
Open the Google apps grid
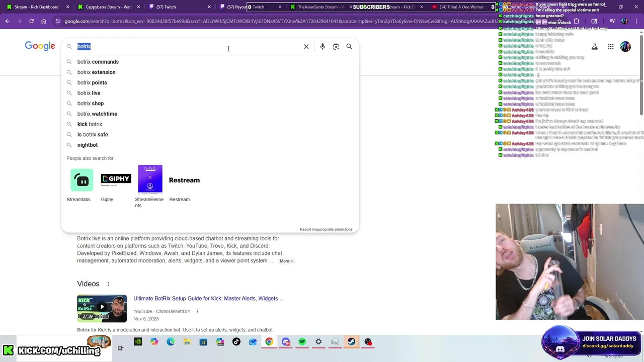611,47
